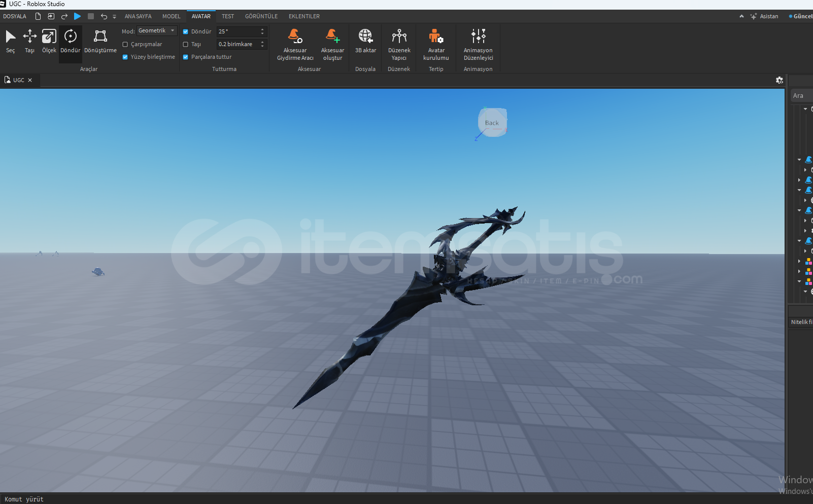Enable the Taşı snapping checkbox

186,45
